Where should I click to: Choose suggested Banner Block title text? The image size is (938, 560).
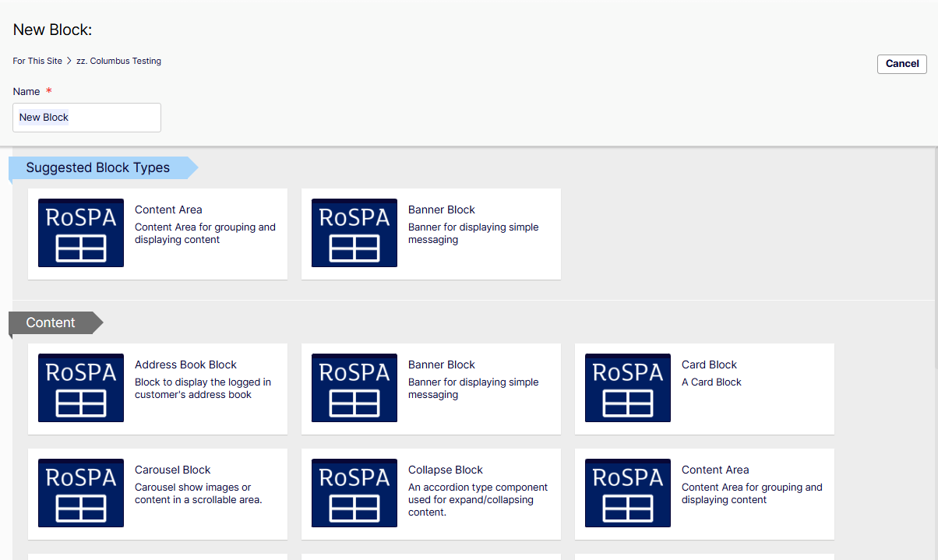(442, 210)
